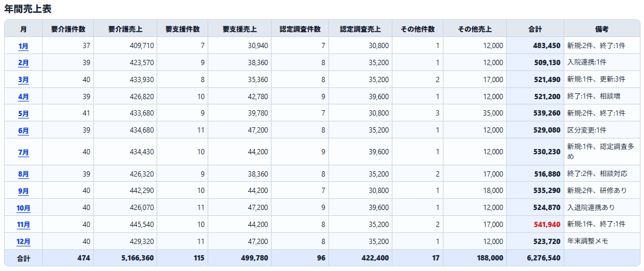Click the note 年末調整メモ
The image size is (644, 271).
click(587, 241)
